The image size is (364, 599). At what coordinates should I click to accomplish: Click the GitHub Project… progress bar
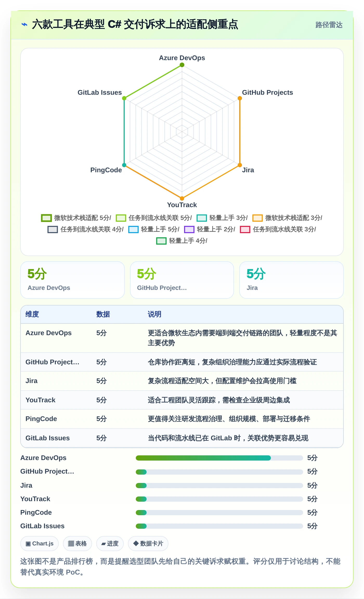coord(219,472)
